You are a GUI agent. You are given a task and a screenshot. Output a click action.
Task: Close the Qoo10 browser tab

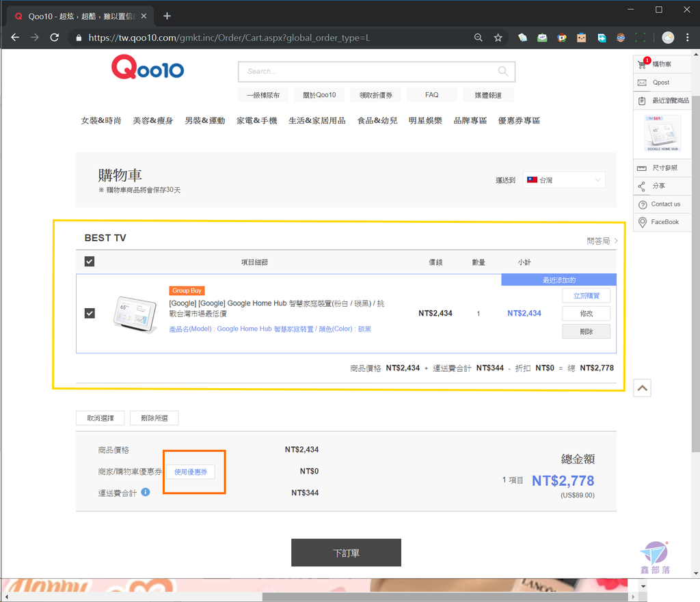point(144,16)
